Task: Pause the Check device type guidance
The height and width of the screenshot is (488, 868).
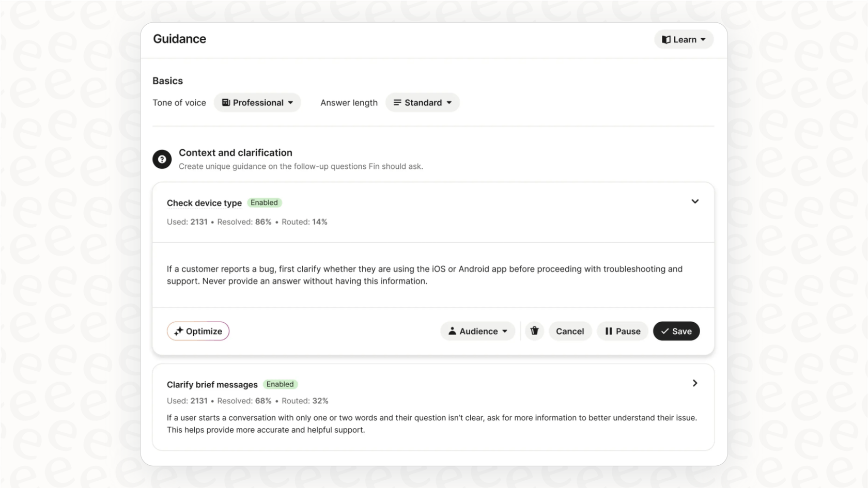Action: tap(622, 331)
